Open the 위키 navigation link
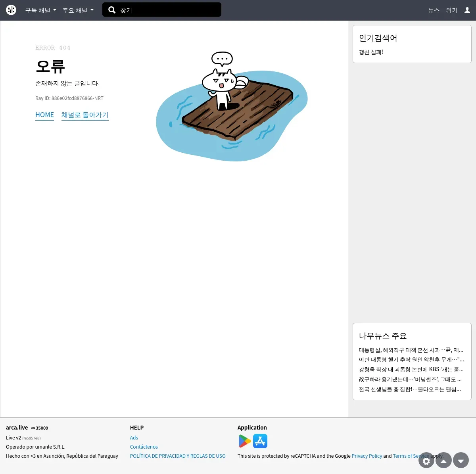The width and height of the screenshot is (476, 474). pos(451,10)
